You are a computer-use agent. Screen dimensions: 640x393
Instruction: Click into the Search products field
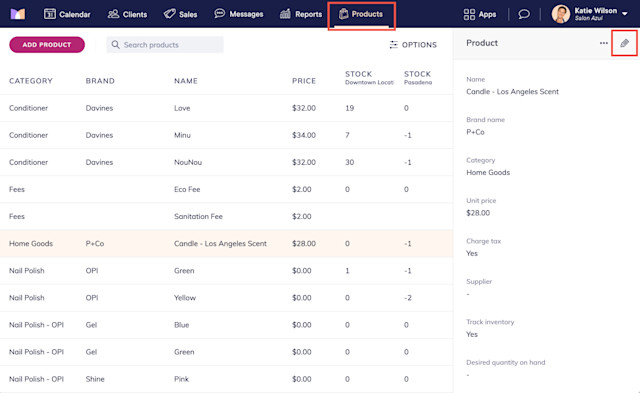(165, 45)
